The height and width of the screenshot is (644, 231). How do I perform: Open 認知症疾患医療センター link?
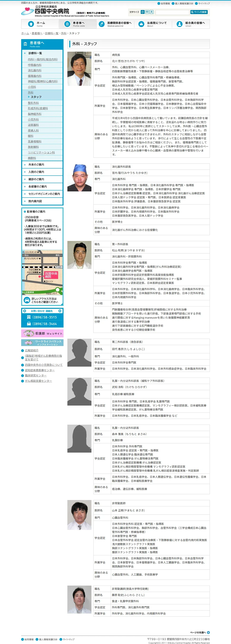[x=40, y=370]
